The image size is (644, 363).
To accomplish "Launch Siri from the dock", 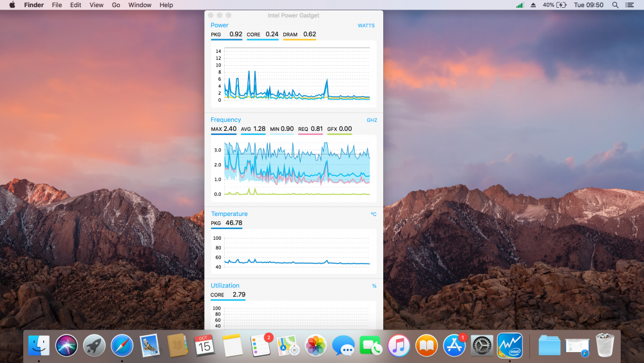I will pos(66,346).
